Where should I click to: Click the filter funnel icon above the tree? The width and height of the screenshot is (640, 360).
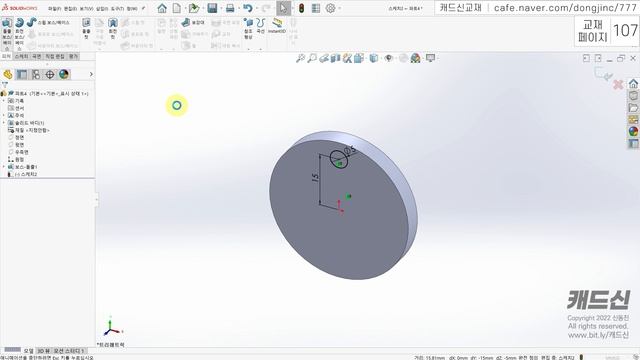(4, 84)
